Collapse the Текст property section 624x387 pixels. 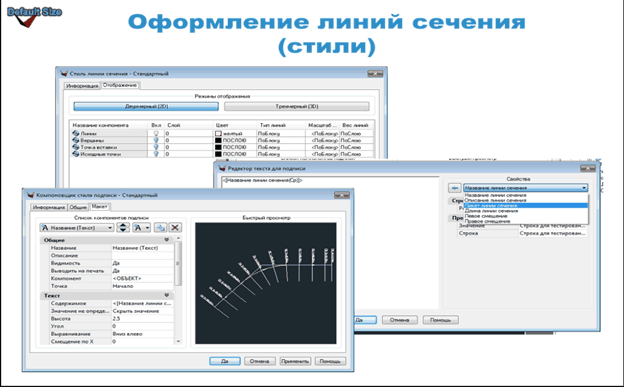pos(167,295)
